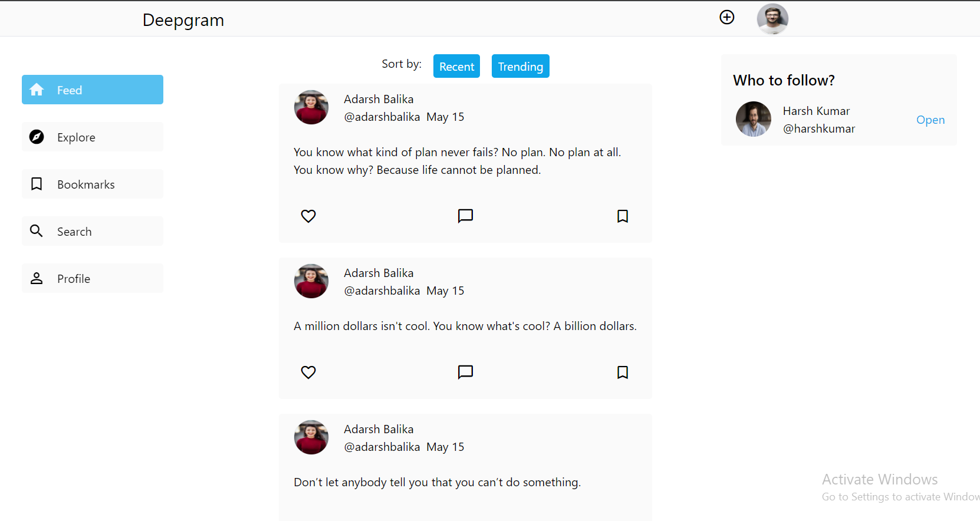980x521 pixels.
Task: Click the home icon on Feed
Action: tap(36, 89)
